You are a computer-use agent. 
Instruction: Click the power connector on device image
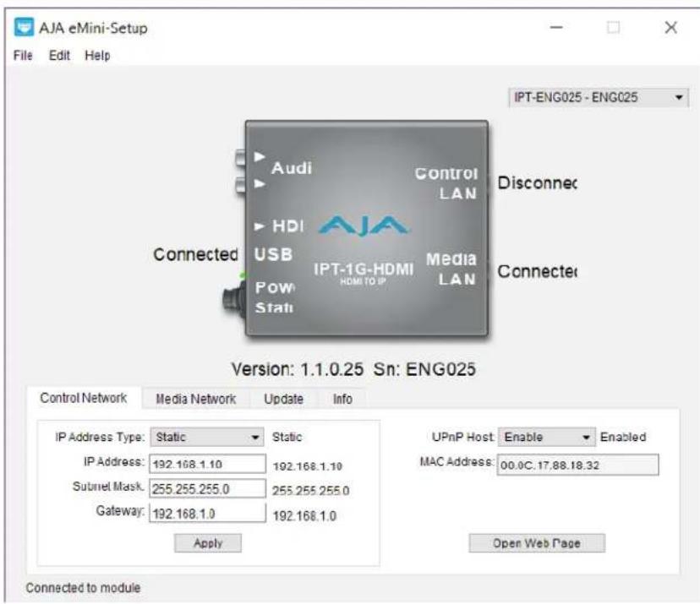[x=234, y=300]
